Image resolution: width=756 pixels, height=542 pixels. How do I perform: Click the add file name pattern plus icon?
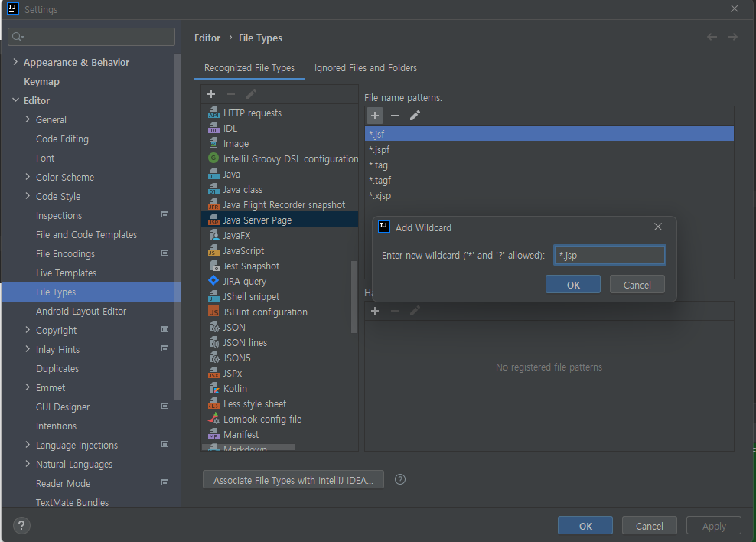375,116
